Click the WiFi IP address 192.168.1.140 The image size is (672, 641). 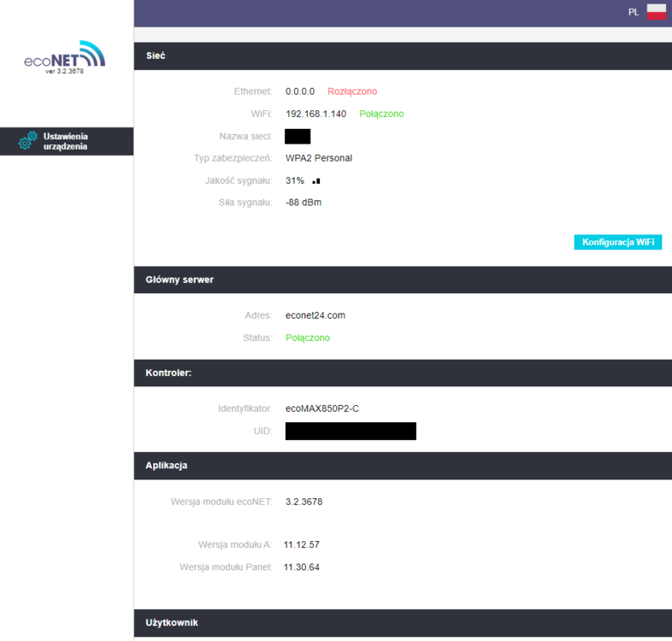click(x=315, y=114)
